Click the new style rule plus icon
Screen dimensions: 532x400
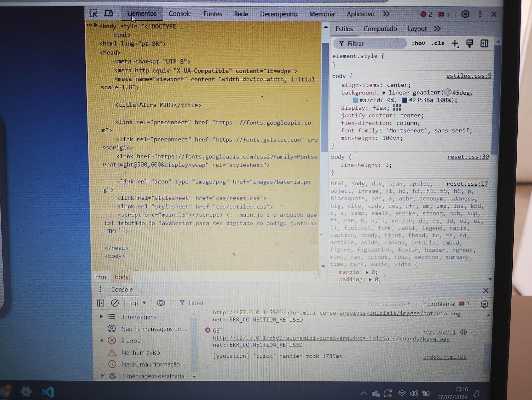click(455, 44)
